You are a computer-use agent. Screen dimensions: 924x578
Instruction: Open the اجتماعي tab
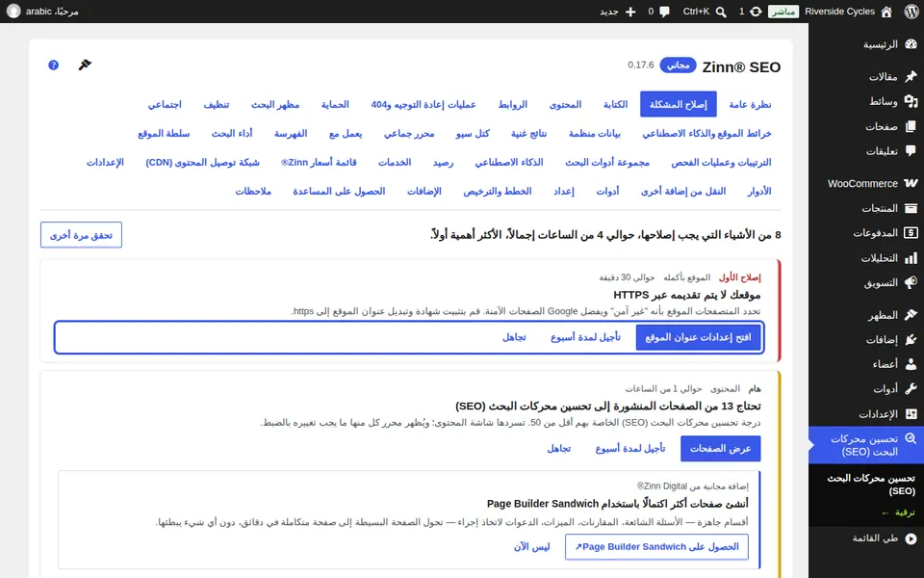[165, 104]
